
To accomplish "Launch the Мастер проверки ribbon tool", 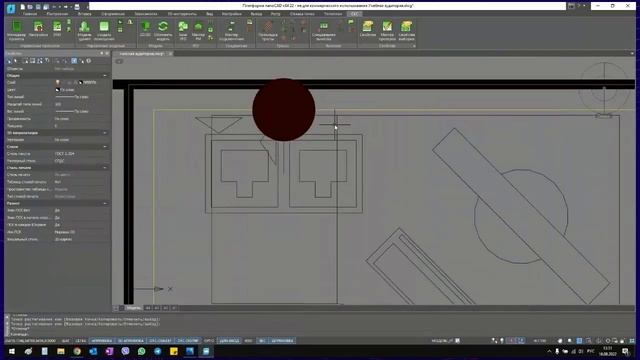I will (x=387, y=30).
